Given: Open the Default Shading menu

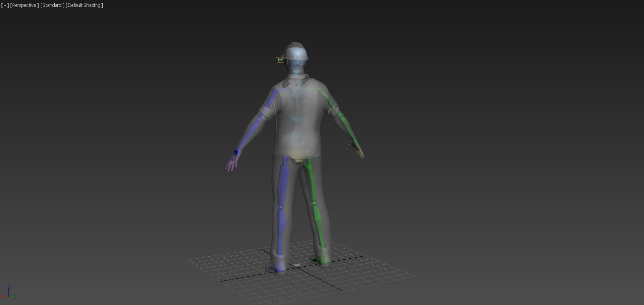Looking at the screenshot, I should coord(84,5).
